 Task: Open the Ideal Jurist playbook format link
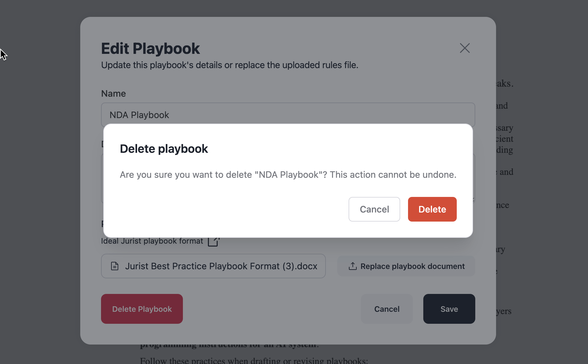click(x=152, y=241)
